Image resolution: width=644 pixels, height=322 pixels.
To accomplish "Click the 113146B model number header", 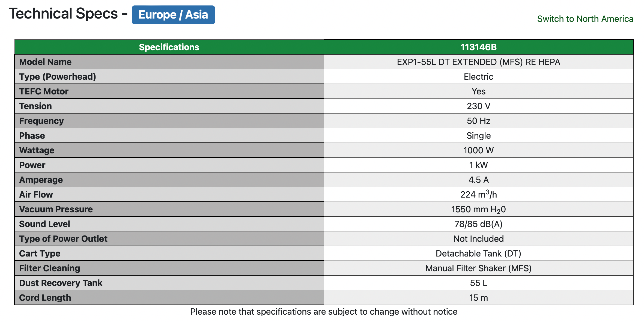I will 478,47.
